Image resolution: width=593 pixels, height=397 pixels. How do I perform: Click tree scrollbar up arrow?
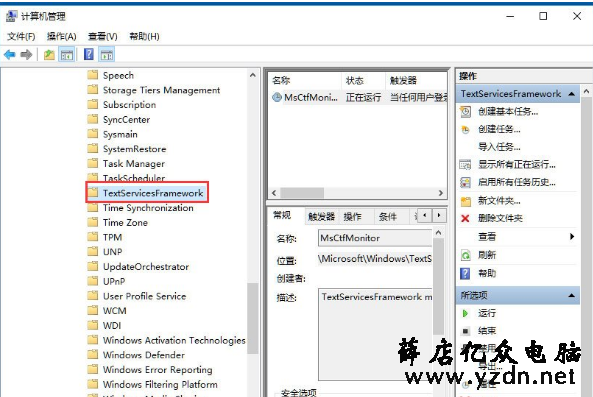[253, 75]
